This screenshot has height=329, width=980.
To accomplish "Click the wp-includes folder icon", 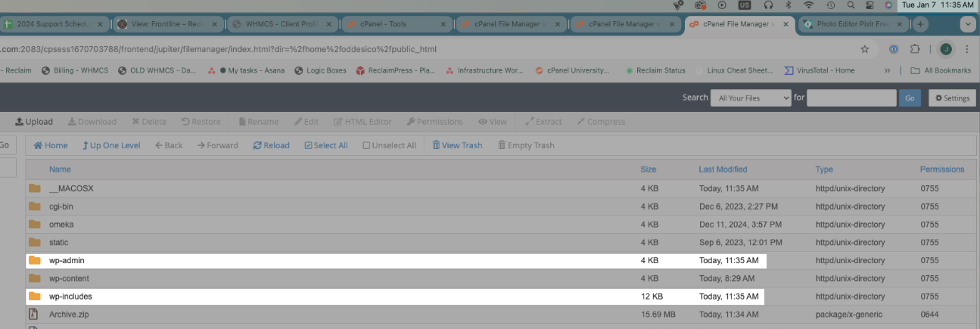I will pyautogui.click(x=34, y=296).
